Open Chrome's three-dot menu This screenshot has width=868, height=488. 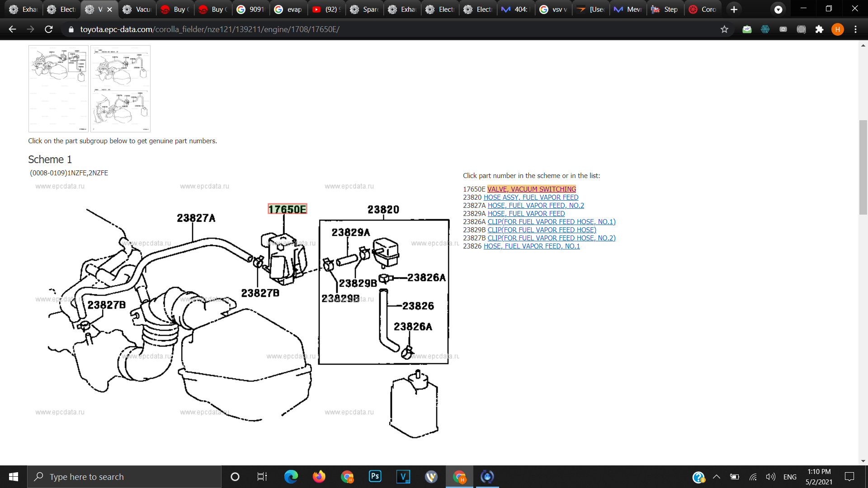click(x=855, y=29)
